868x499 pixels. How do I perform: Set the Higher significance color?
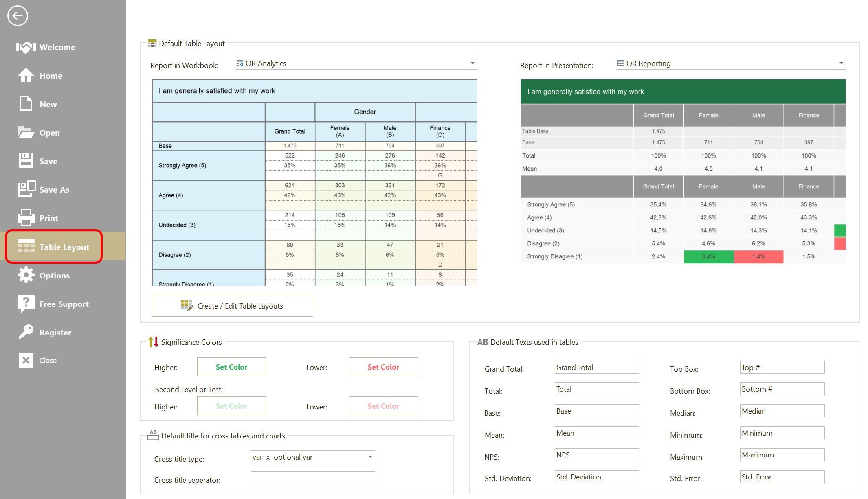point(232,367)
